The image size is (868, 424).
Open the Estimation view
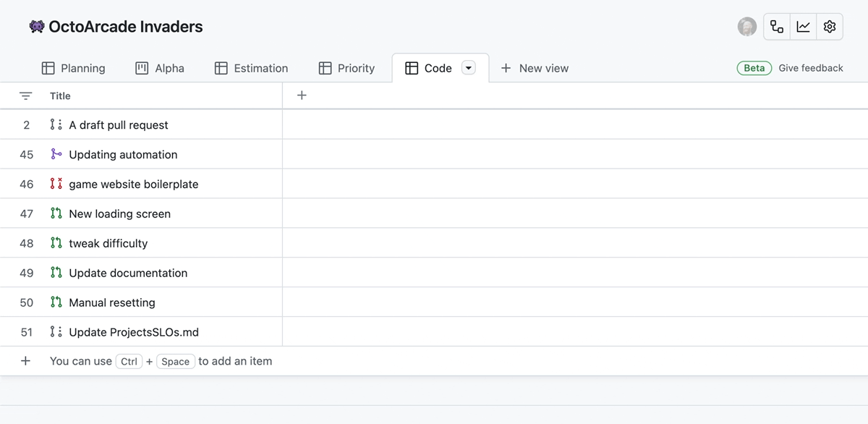point(251,67)
